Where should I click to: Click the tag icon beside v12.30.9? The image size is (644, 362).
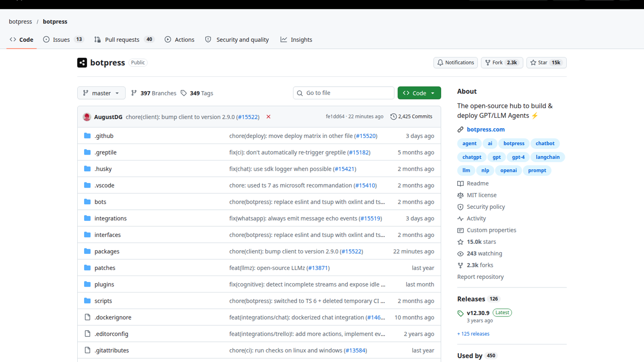coord(460,313)
